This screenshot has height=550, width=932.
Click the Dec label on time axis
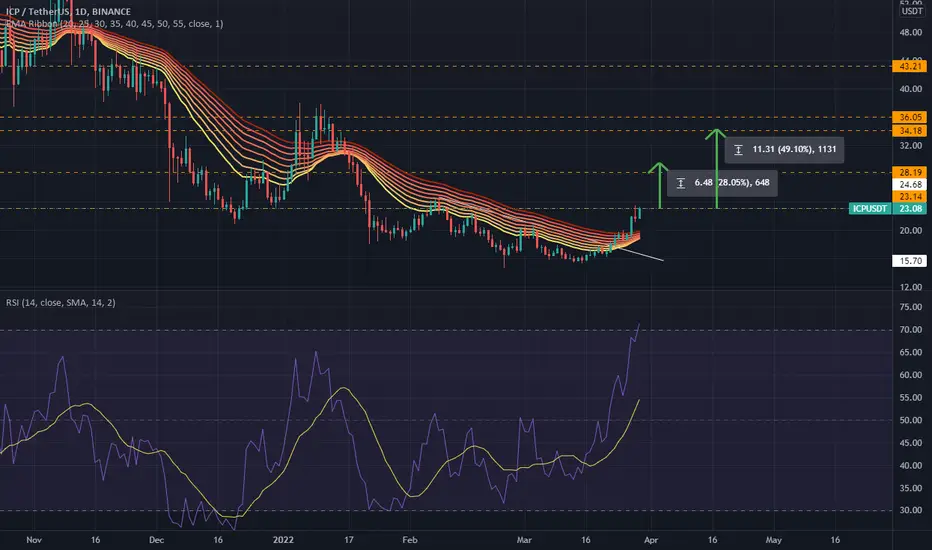(x=156, y=540)
